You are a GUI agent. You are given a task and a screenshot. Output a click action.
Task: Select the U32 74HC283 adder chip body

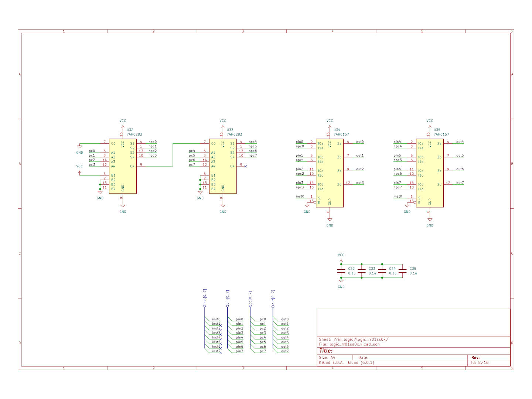pyautogui.click(x=123, y=166)
